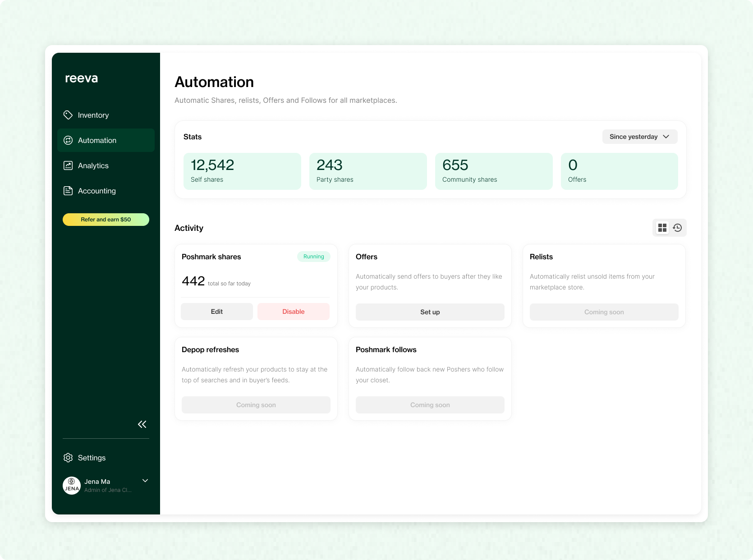Click the 12,542 Self shares card

point(242,171)
